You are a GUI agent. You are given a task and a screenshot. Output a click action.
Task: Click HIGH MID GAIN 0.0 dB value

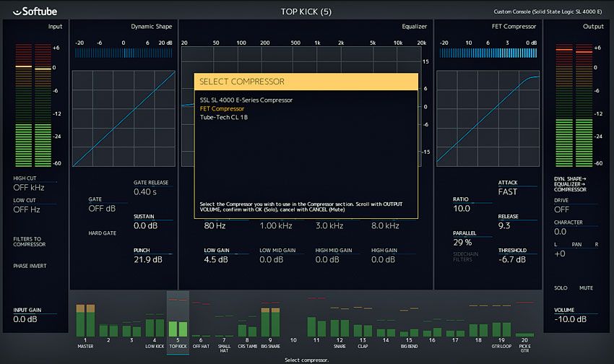[x=327, y=259]
